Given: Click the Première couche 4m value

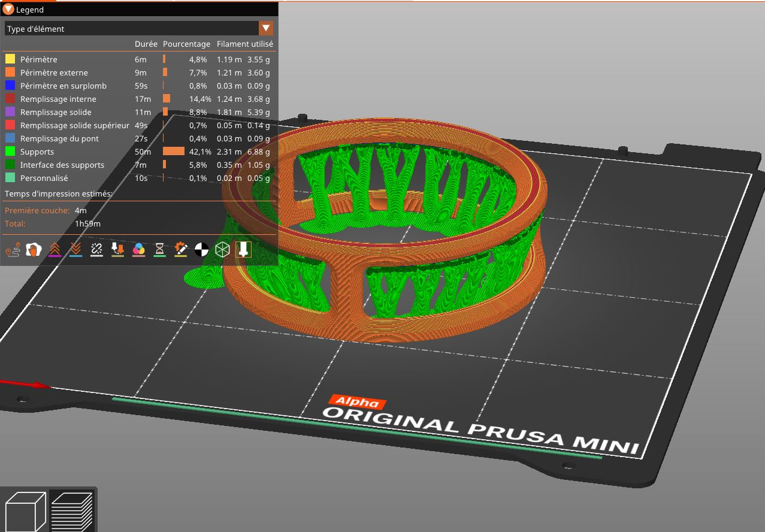Looking at the screenshot, I should click(81, 210).
